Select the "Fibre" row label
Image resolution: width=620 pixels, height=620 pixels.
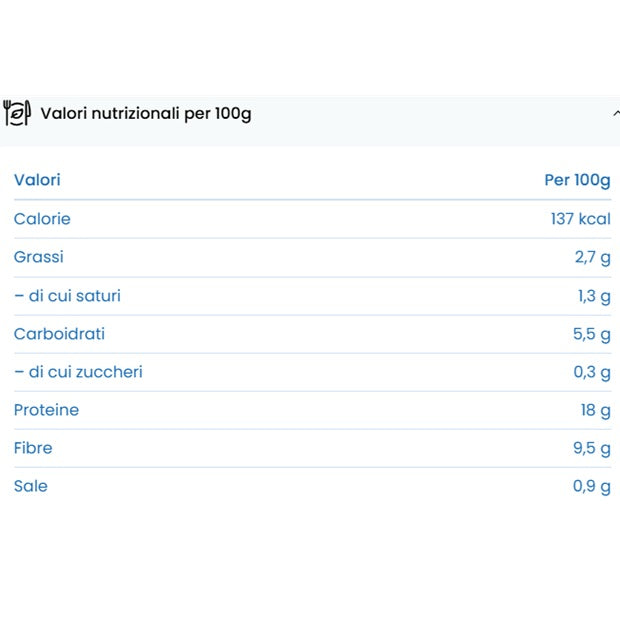[33, 448]
